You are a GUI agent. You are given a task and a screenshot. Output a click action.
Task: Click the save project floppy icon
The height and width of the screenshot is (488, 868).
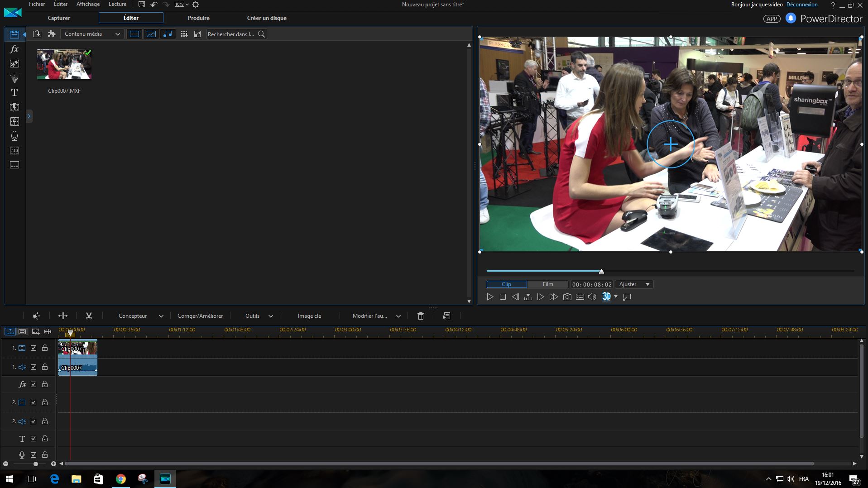142,5
